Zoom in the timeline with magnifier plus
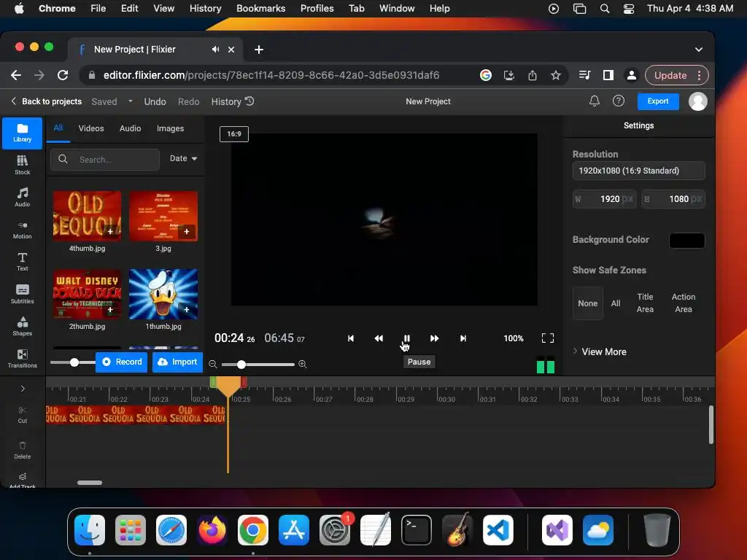747x560 pixels. [303, 365]
